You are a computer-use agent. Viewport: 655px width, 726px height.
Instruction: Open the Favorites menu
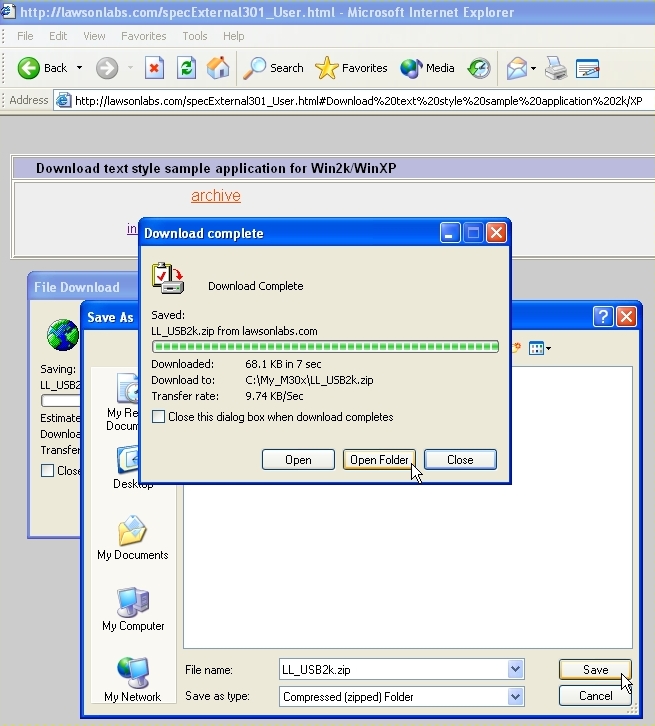[x=143, y=36]
